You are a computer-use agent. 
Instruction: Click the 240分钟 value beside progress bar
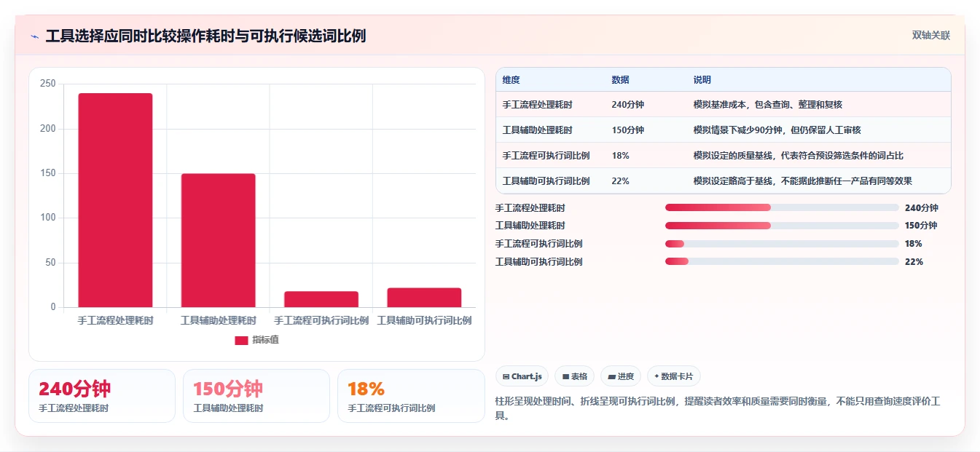point(921,208)
